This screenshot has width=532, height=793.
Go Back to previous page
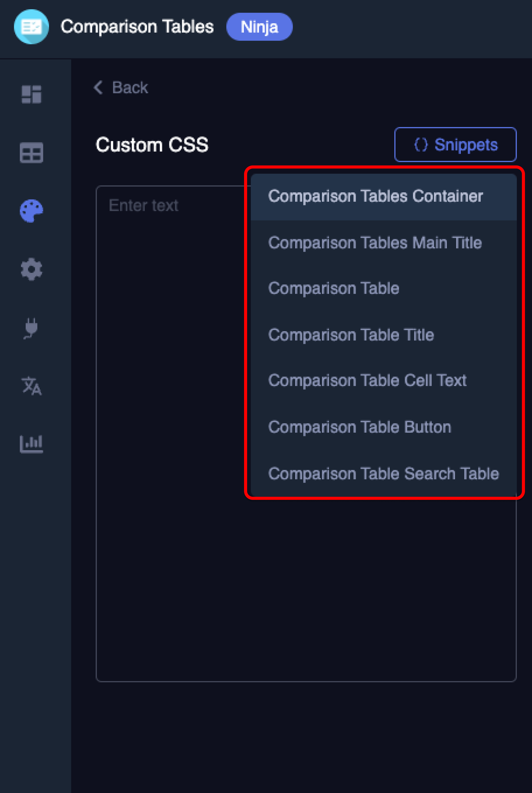[130, 88]
